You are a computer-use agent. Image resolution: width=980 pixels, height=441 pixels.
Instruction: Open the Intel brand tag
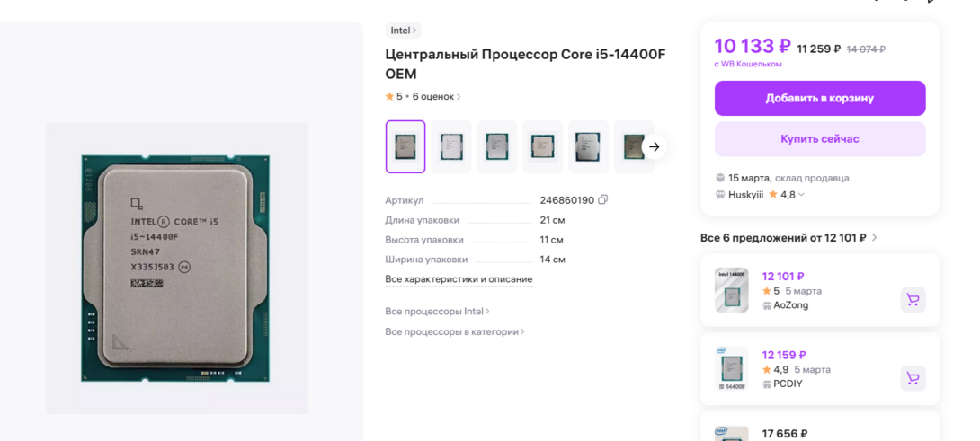403,31
